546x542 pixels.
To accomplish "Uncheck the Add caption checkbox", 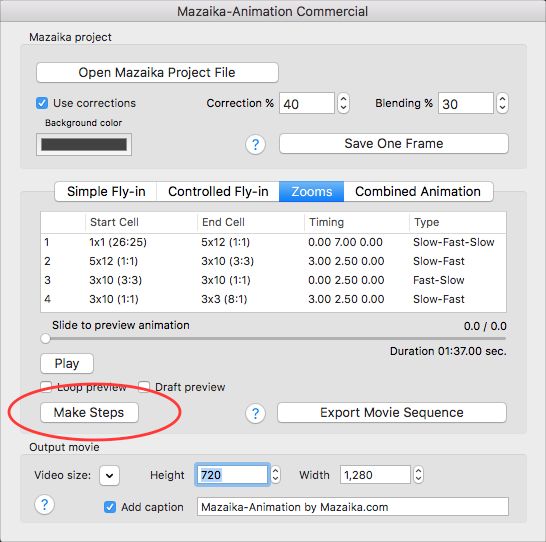I will coord(110,507).
